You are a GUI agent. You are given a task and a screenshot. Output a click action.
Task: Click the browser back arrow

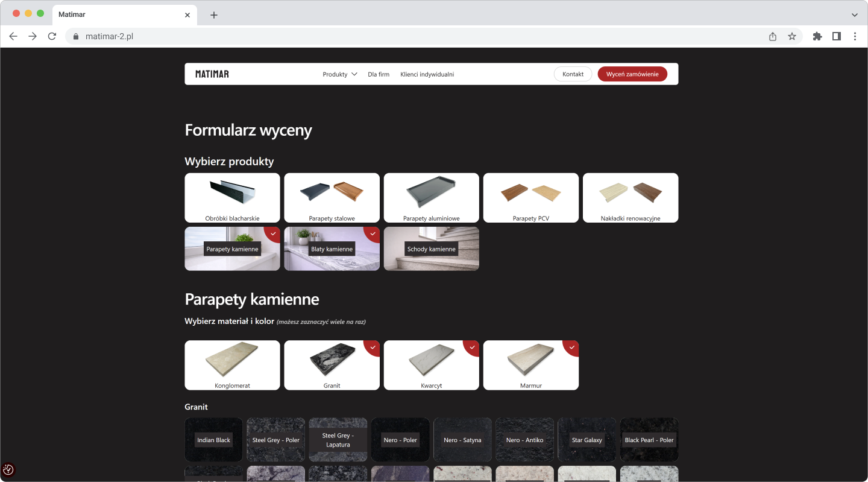pos(13,36)
